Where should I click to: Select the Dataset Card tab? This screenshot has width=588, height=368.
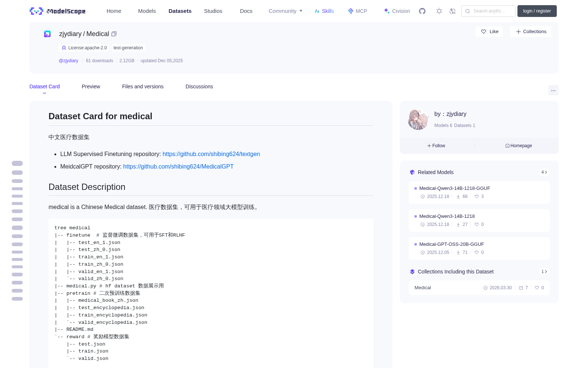coord(44,86)
